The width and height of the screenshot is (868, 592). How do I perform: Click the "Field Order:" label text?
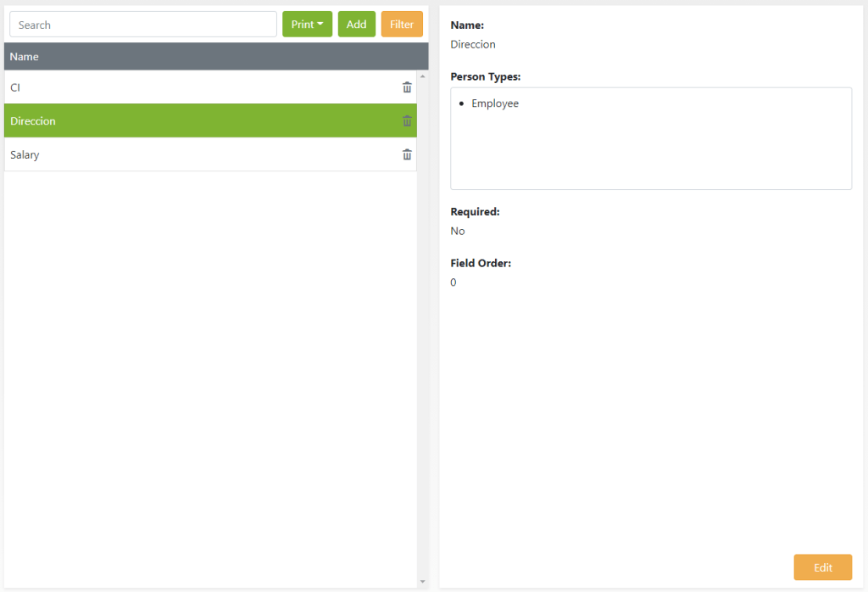[x=481, y=263]
